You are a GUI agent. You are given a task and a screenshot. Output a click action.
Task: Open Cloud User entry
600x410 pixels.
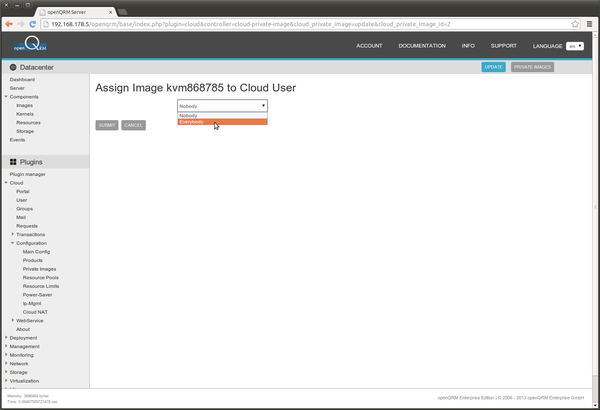click(21, 200)
